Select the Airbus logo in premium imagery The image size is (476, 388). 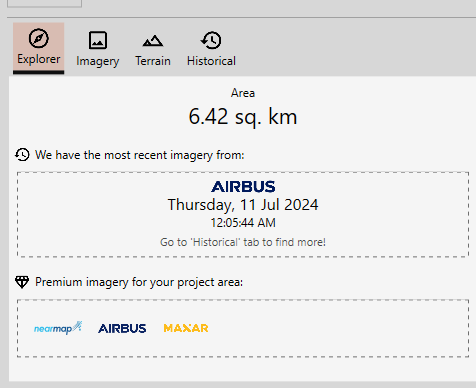coord(122,329)
